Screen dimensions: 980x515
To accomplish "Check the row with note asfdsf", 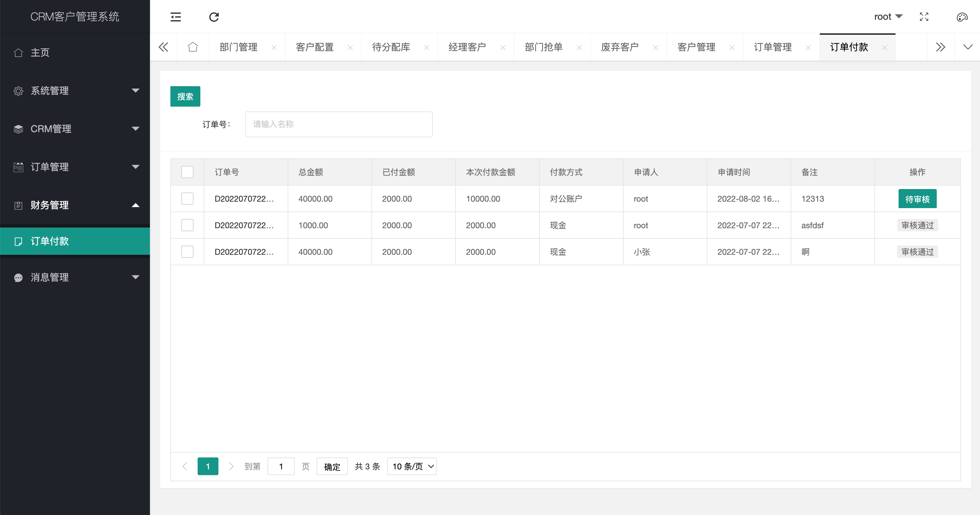I will [187, 225].
